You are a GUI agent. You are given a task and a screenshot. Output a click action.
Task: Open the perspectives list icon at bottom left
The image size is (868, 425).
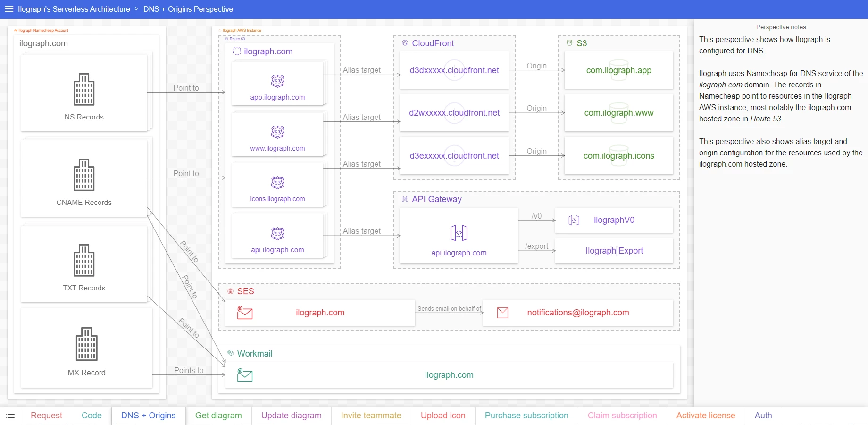[x=10, y=416]
